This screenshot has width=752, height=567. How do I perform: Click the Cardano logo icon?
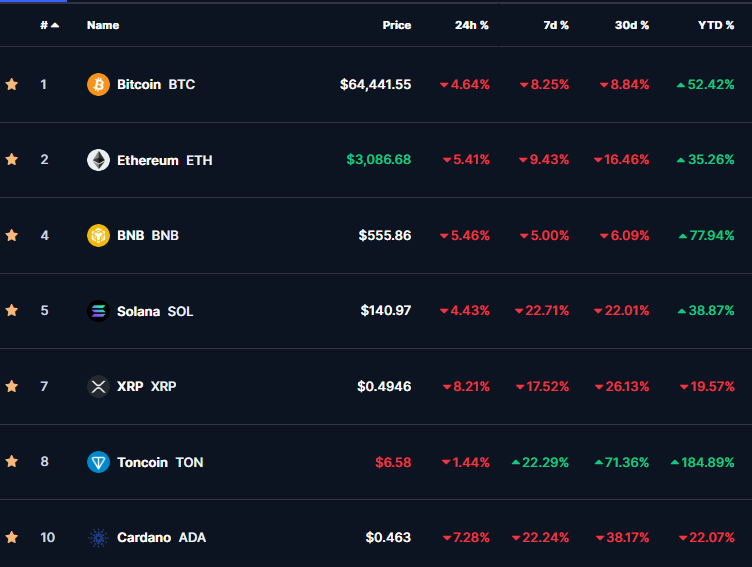click(x=98, y=537)
